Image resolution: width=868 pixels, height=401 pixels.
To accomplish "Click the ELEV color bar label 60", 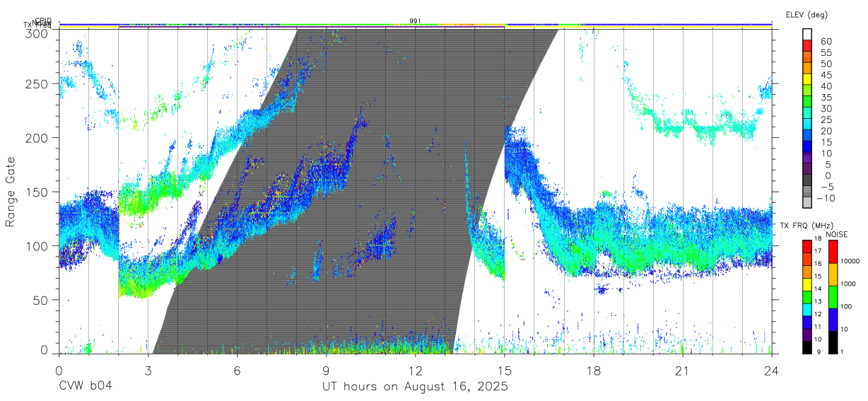I will [826, 42].
